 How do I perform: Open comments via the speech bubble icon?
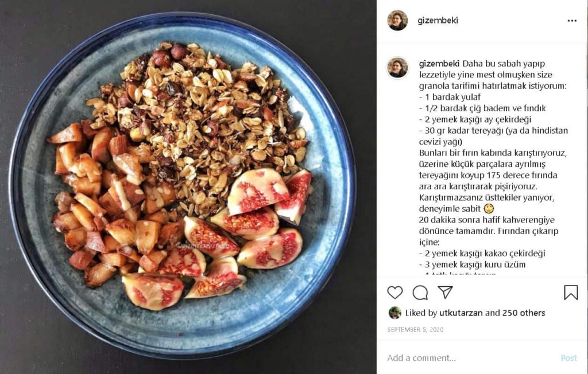pos(420,293)
